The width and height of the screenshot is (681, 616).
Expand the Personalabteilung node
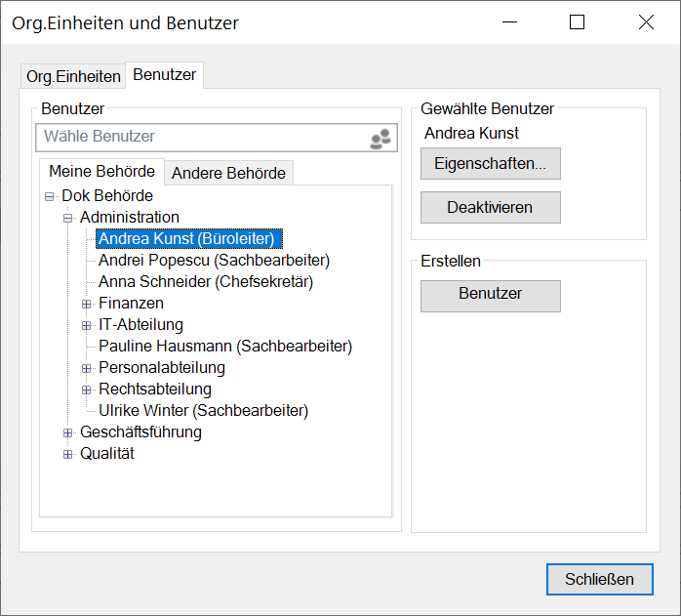87,368
